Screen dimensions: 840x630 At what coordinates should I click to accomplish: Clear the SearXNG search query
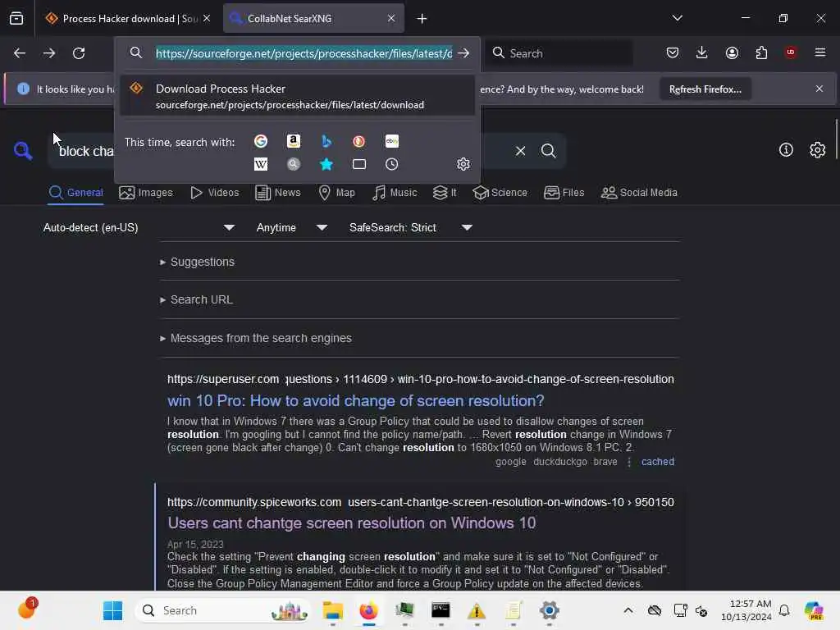tap(521, 151)
